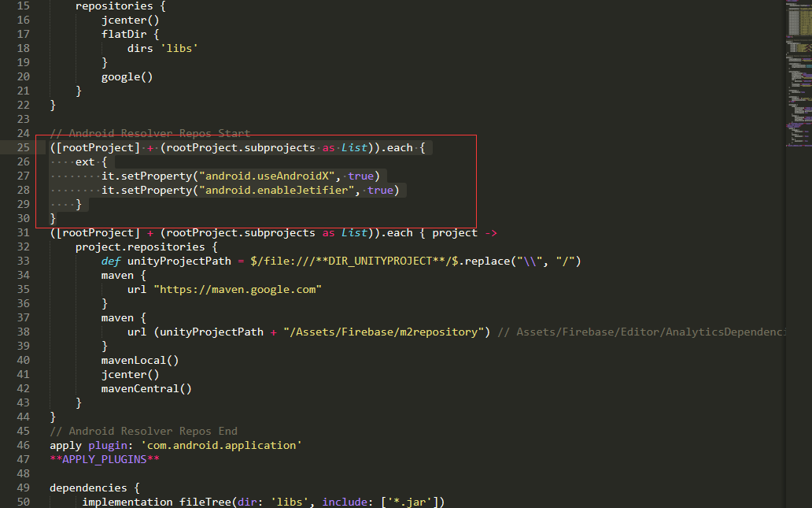Click the "android.enableJetifier" string
Image resolution: width=812 pixels, height=508 pixels.
coord(277,191)
